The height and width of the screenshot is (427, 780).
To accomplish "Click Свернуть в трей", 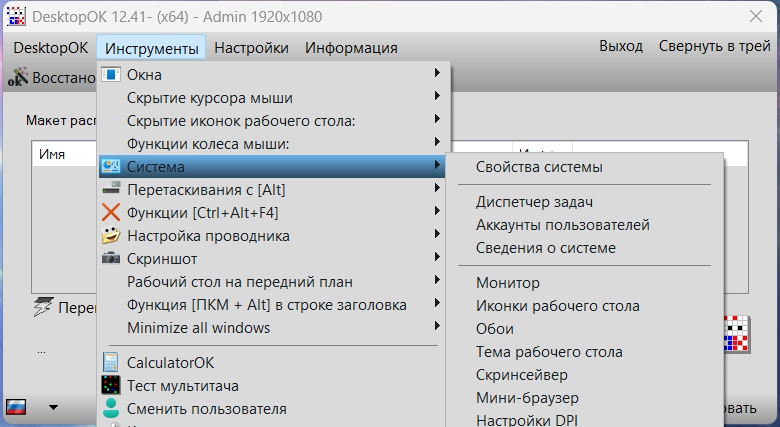I will tap(714, 47).
